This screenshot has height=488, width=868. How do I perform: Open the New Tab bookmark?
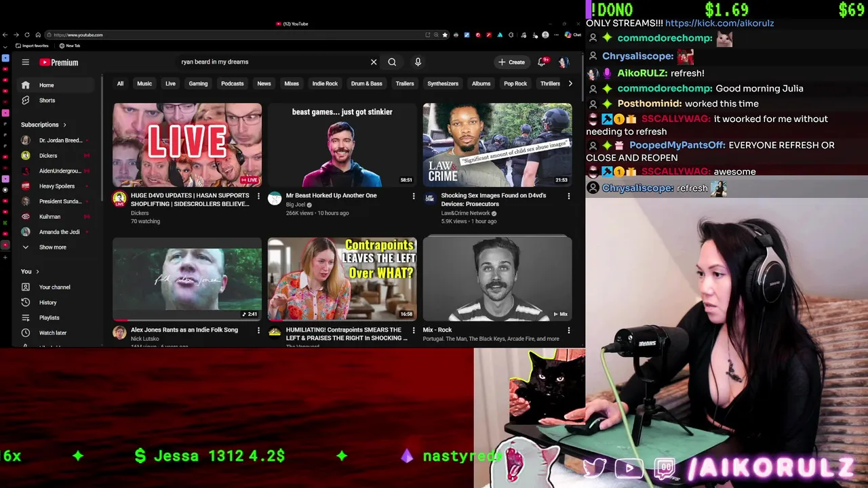coord(71,45)
